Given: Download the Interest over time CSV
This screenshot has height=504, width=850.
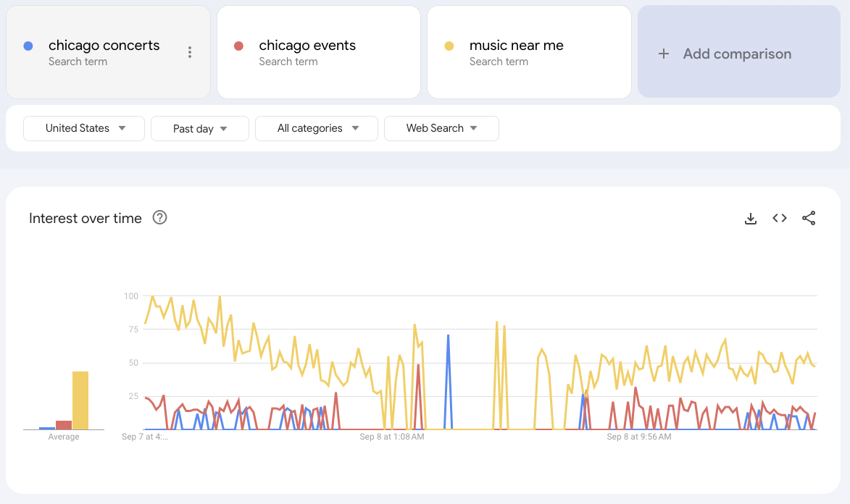Looking at the screenshot, I should click(x=750, y=219).
